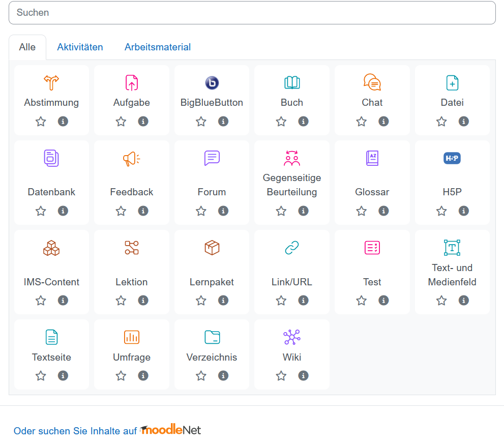This screenshot has height=445, width=504.
Task: Switch to the Aktivitäten tab
Action: coord(80,47)
